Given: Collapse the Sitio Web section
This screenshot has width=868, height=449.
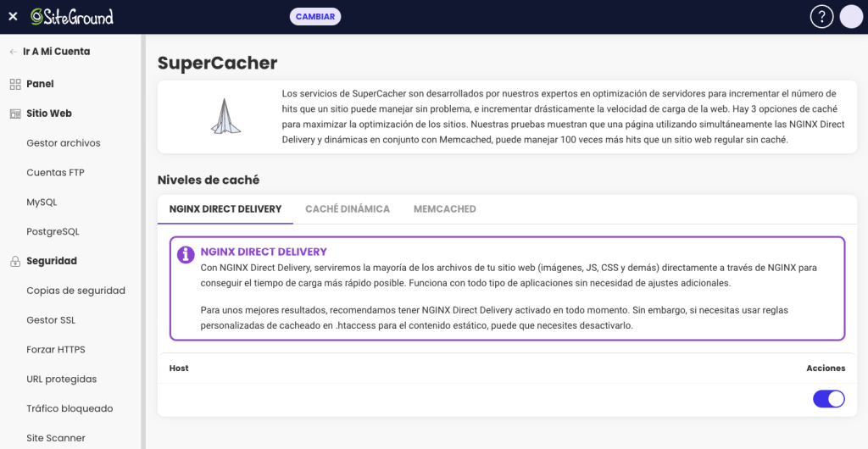Looking at the screenshot, I should point(49,114).
